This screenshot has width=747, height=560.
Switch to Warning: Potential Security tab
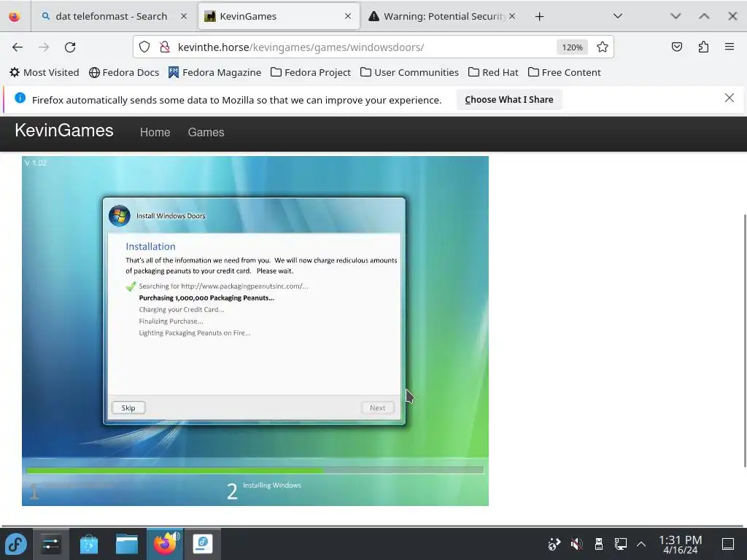tap(442, 16)
